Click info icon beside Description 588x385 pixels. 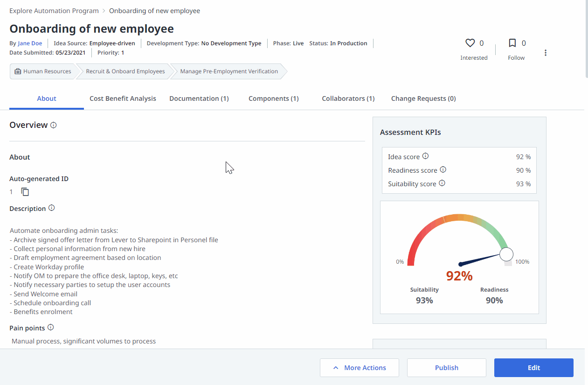[x=52, y=208]
